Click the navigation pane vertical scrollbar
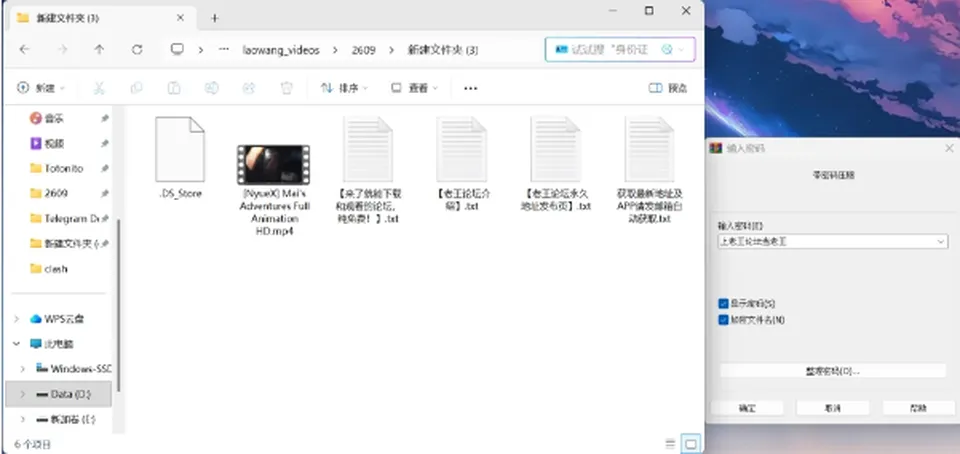This screenshot has height=454, width=960. pos(119,306)
